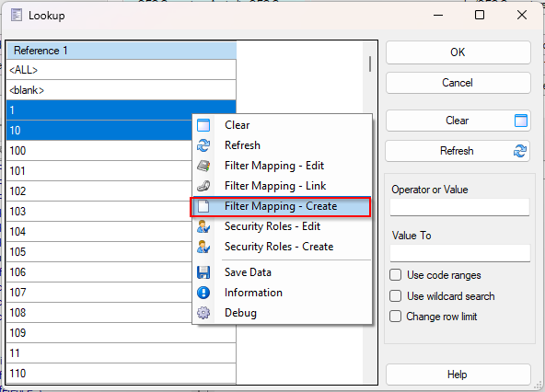Open the Help button
Image resolution: width=545 pixels, height=392 pixels.
coord(458,375)
